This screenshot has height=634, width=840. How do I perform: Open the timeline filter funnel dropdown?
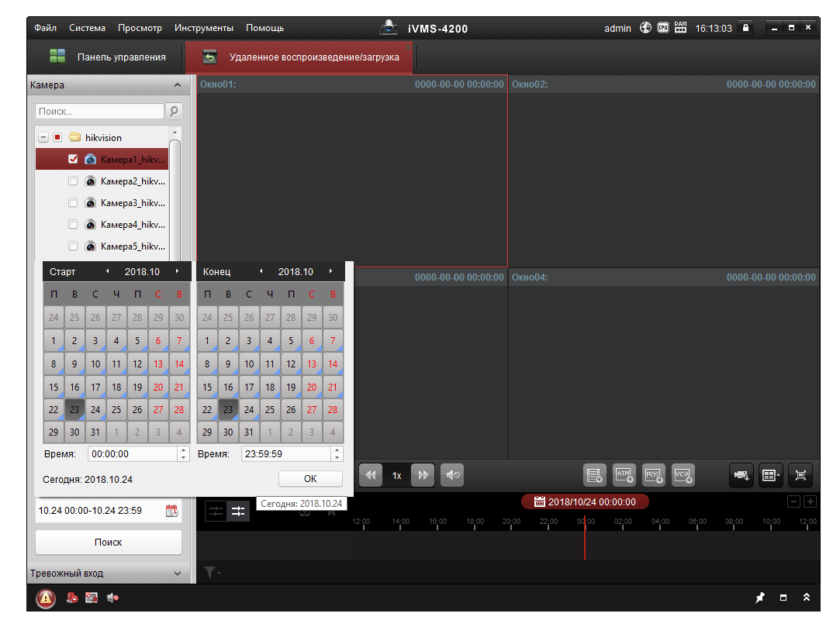click(x=213, y=573)
